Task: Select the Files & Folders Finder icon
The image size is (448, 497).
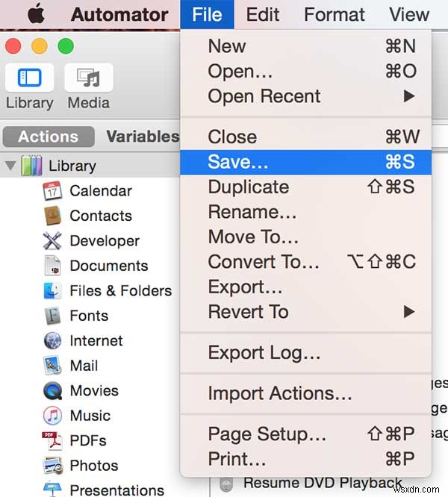Action: (x=52, y=290)
